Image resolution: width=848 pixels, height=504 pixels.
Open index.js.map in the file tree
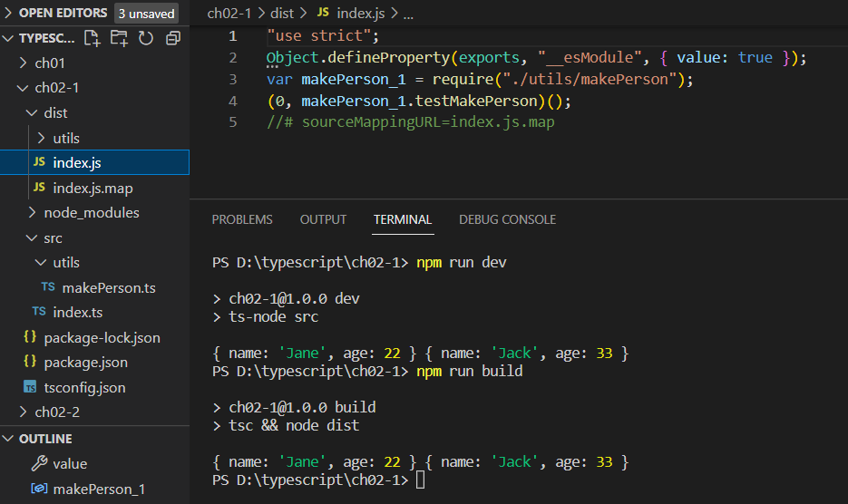point(94,188)
